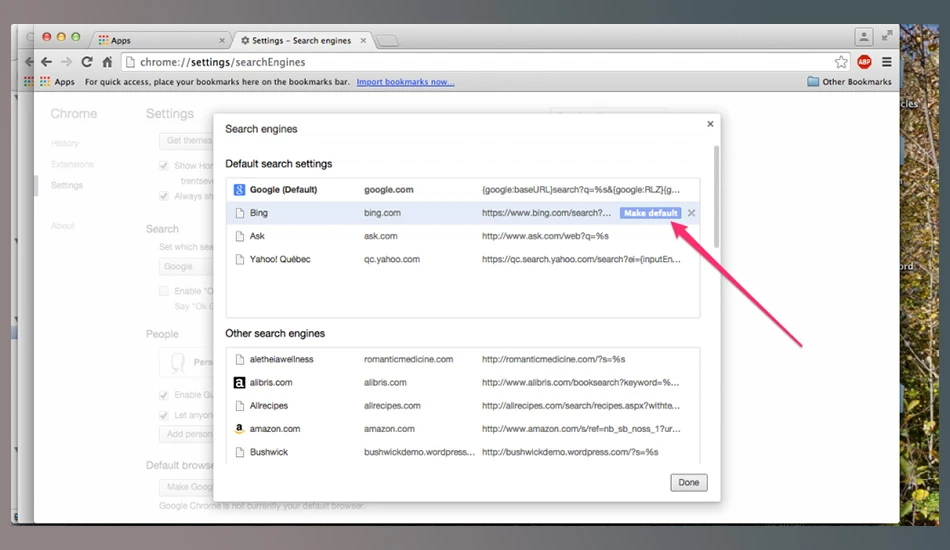
Task: Toggle fullscreen with the expand arrows icon
Action: point(887,36)
